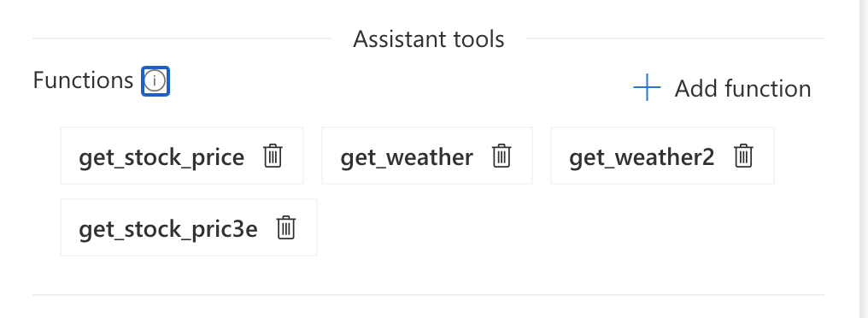
Task: Click blank space between get_weather name and trash
Action: (x=483, y=156)
